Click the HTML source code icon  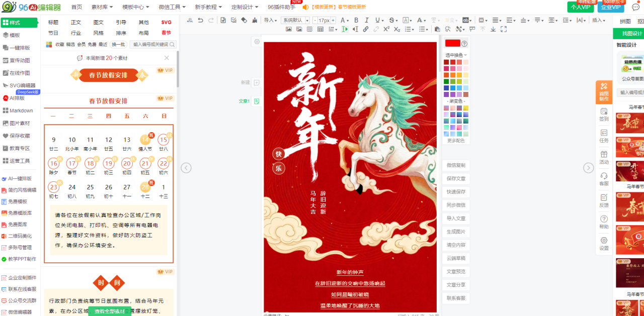(190, 20)
